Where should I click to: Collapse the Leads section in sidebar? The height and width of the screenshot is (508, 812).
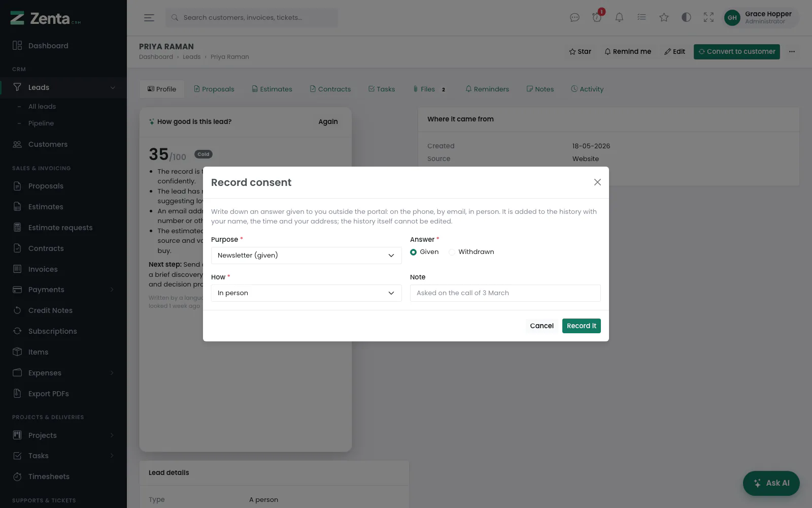(x=113, y=87)
